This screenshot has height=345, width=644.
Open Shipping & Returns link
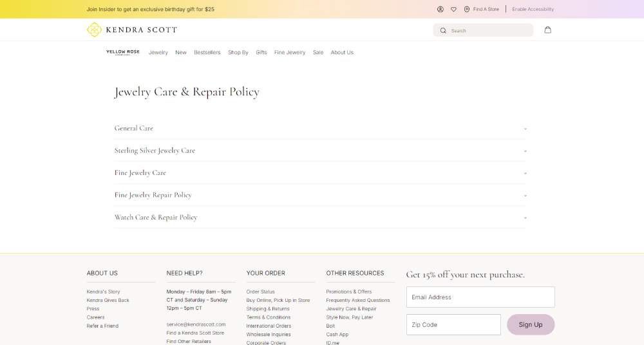pyautogui.click(x=268, y=309)
